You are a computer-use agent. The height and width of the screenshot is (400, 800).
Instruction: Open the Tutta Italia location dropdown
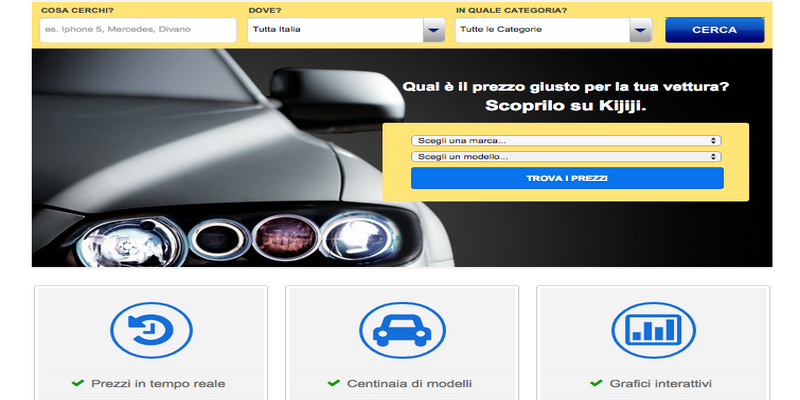pyautogui.click(x=346, y=30)
